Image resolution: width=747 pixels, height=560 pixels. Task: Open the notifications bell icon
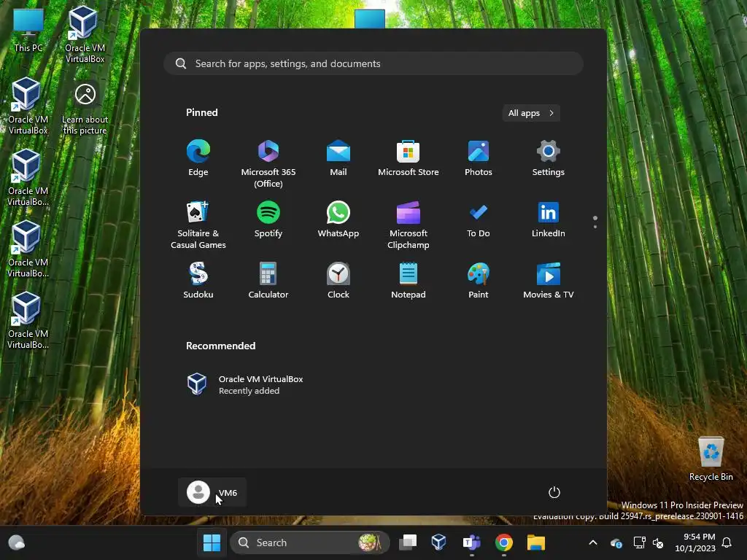click(727, 542)
